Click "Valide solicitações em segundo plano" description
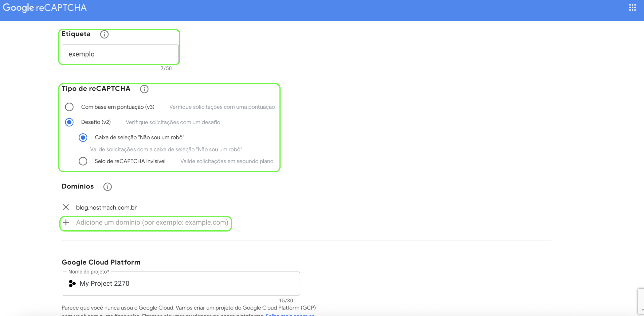 (x=227, y=161)
